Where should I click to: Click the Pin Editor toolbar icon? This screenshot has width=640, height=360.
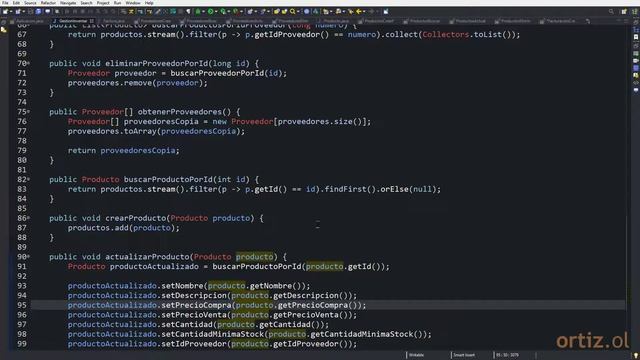(x=386, y=11)
